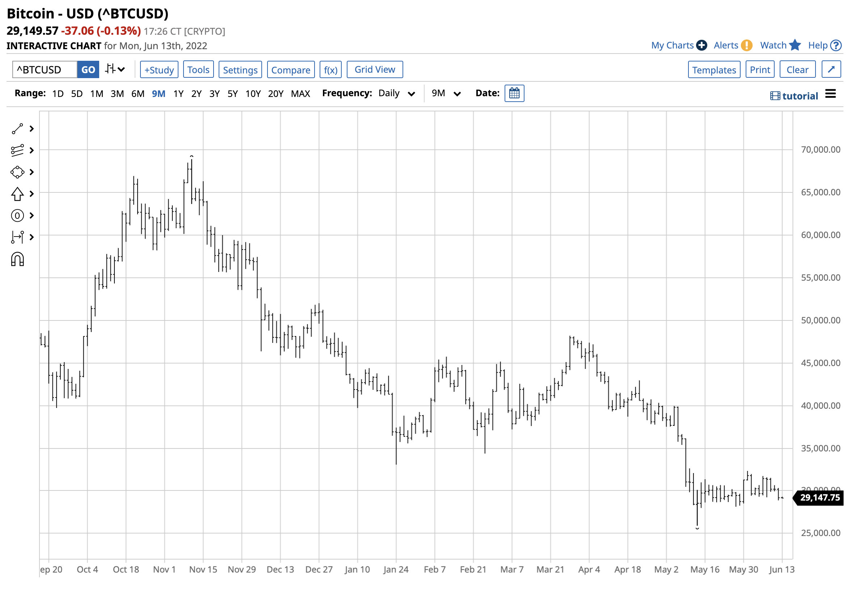Viewport: 868px width, 591px height.
Task: Click the 29,147.75 current price marker
Action: point(818,498)
